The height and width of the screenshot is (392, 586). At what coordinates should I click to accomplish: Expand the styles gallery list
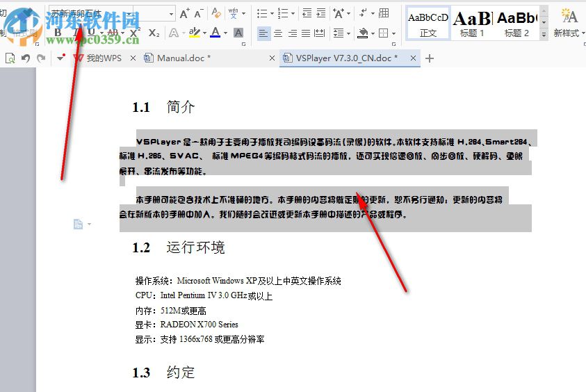(544, 34)
